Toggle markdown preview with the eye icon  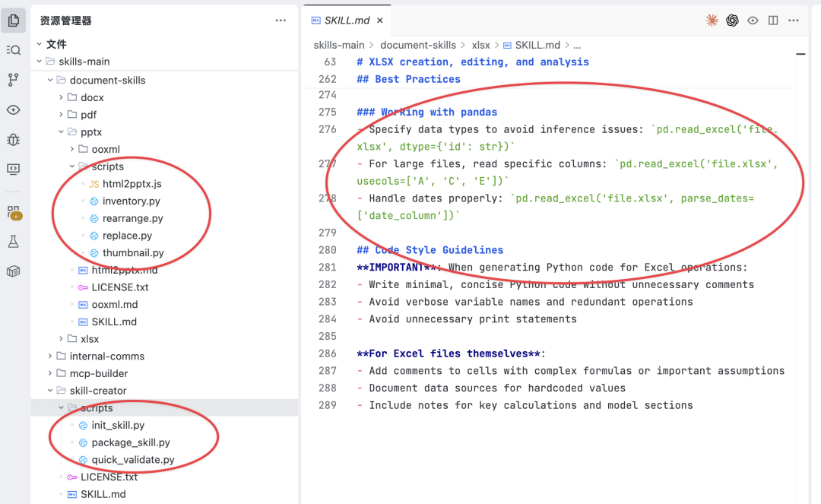pyautogui.click(x=753, y=21)
